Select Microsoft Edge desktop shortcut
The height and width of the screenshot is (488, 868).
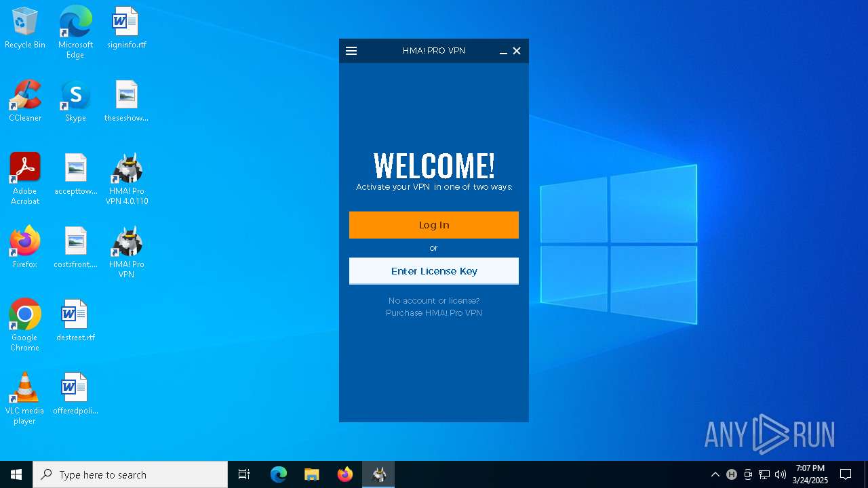[75, 32]
